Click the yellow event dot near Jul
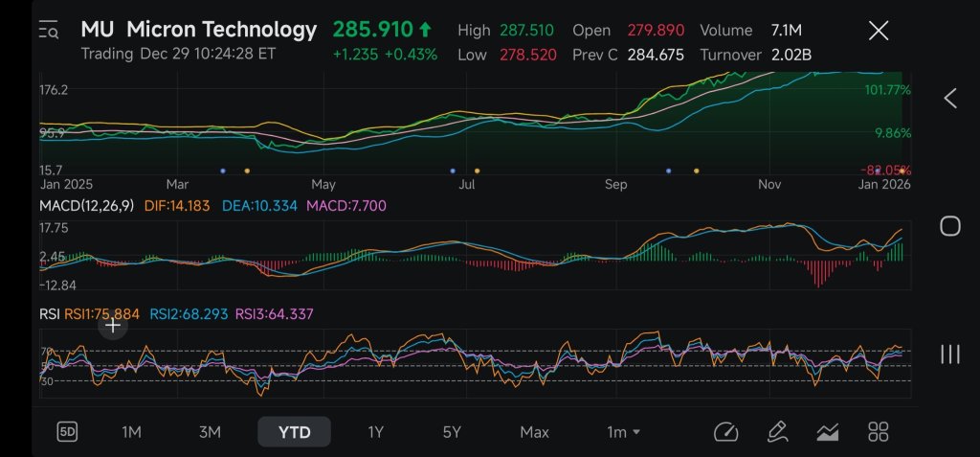The image size is (980, 457). click(477, 171)
